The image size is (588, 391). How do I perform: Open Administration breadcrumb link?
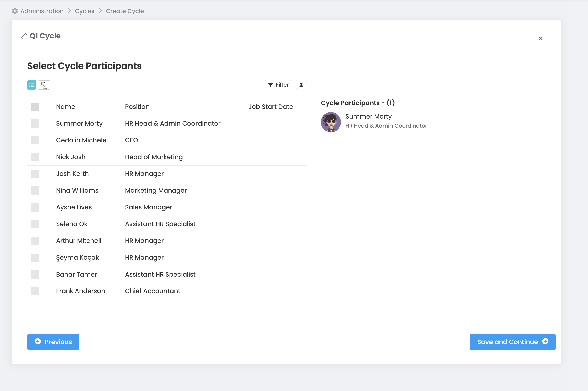click(42, 11)
